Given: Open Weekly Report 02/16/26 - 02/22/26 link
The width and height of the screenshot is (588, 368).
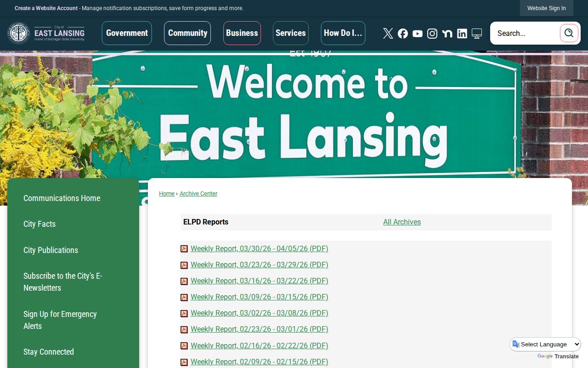Looking at the screenshot, I should point(259,346).
